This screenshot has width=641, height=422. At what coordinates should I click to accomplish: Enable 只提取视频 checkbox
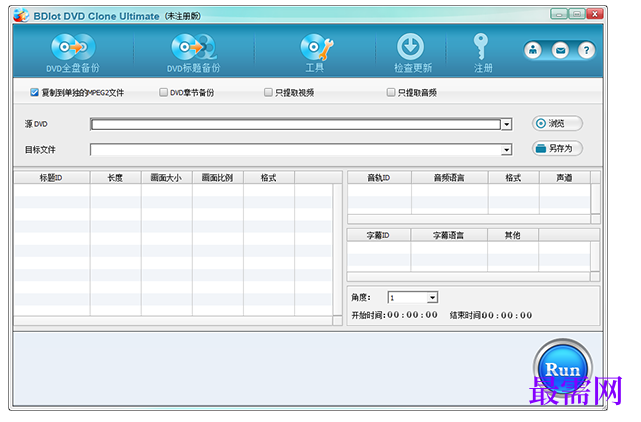tap(268, 92)
